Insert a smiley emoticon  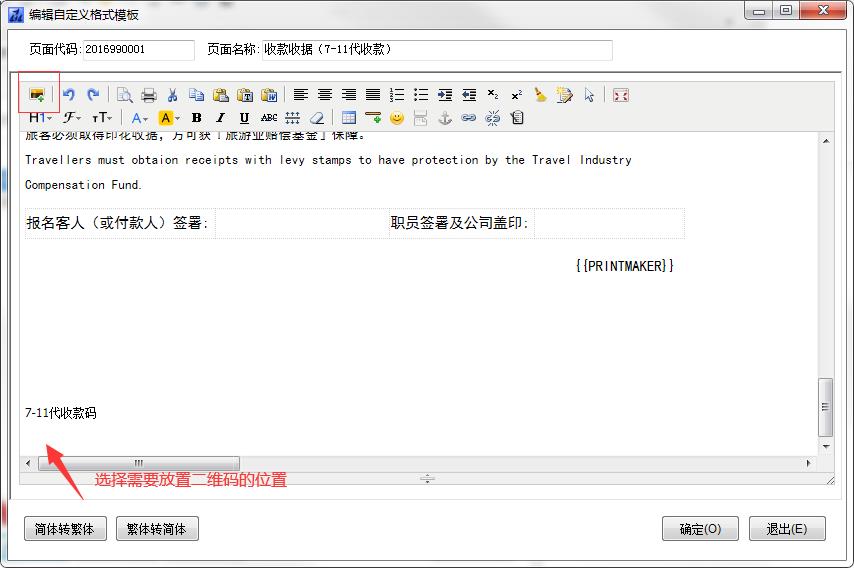point(397,118)
